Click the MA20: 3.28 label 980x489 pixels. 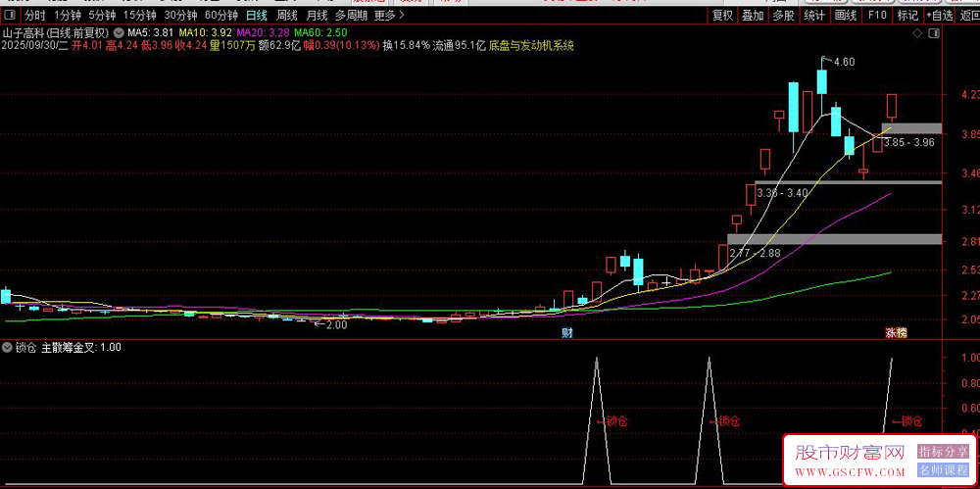pos(264,32)
